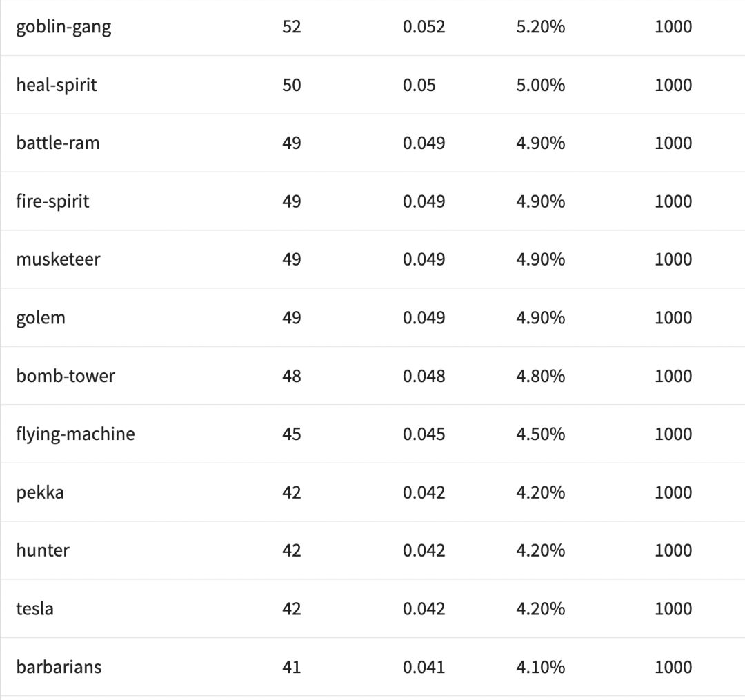This screenshot has height=700, width=745.
Task: Select the flying-machine row label
Action: click(75, 434)
